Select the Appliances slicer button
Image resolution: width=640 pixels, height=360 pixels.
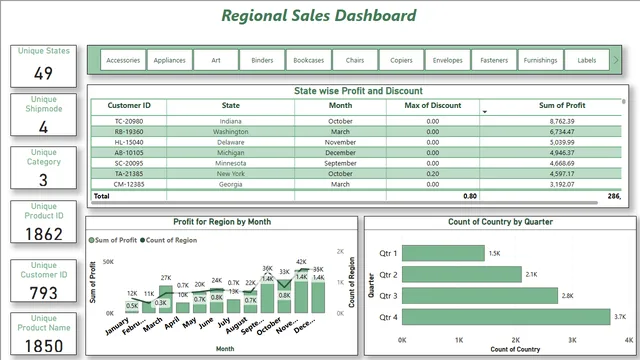coord(169,60)
